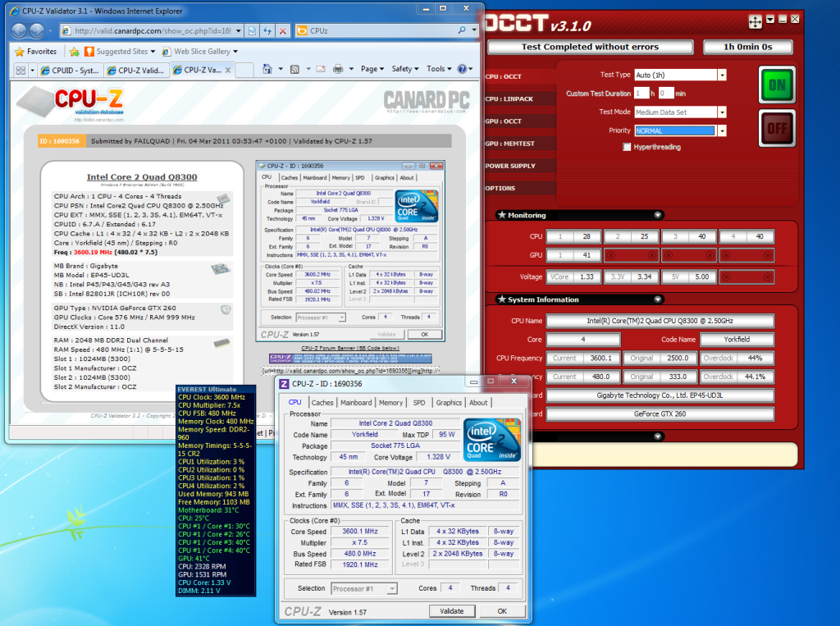Image resolution: width=840 pixels, height=626 pixels.
Task: Open Suggested Sites link
Action: [x=120, y=52]
